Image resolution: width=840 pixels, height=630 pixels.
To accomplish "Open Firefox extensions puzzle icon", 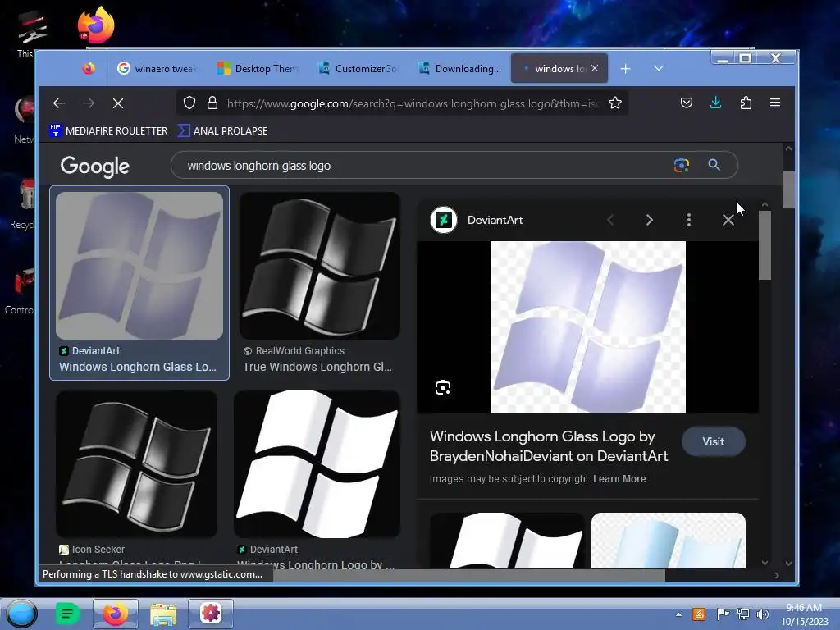I will (x=746, y=103).
